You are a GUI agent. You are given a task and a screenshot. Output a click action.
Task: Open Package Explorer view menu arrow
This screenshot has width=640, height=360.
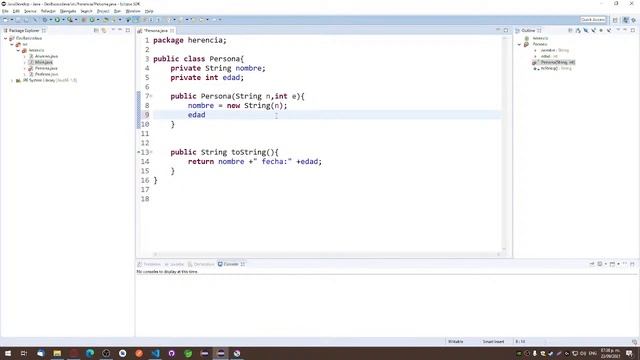pyautogui.click(x=113, y=30)
